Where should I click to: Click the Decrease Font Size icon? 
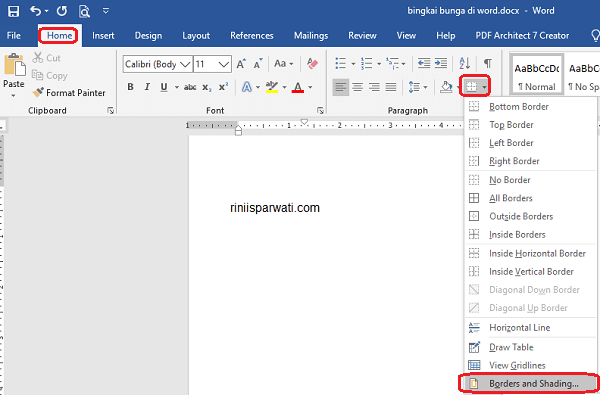(258, 64)
